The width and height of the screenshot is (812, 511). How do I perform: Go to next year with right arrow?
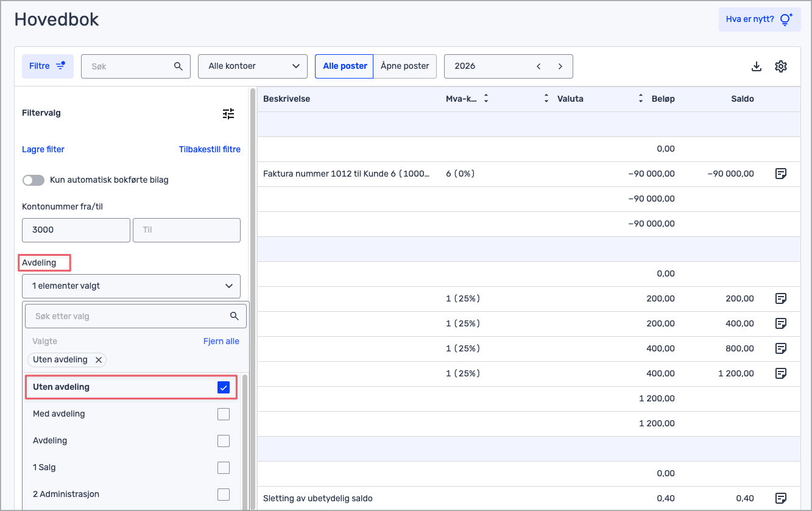[560, 66]
